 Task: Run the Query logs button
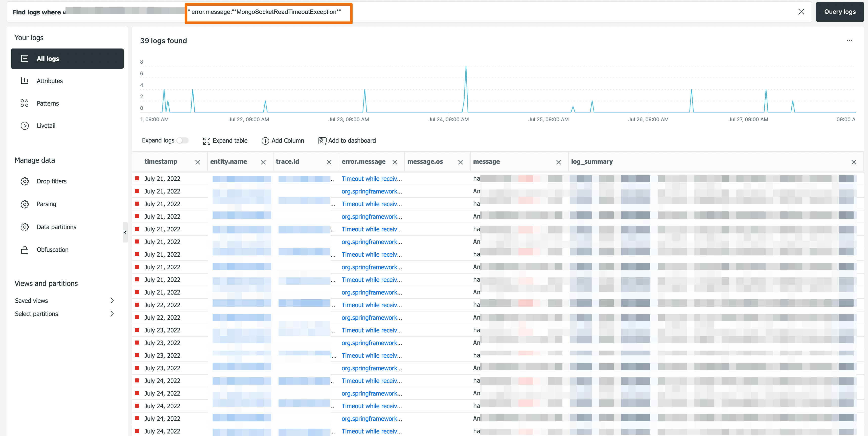pos(840,12)
